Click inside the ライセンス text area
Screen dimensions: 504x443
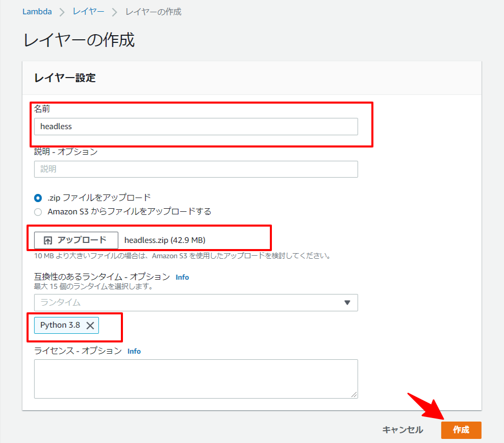[x=196, y=379]
